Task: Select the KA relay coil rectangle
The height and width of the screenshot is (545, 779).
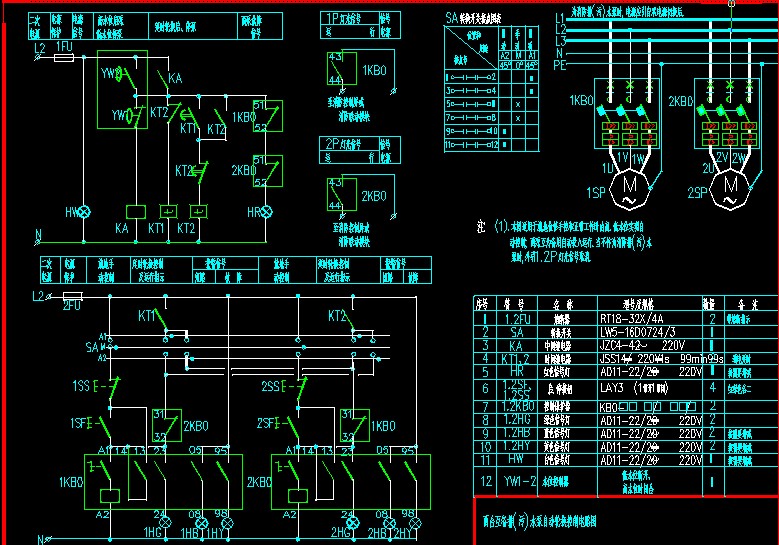Action: [135, 212]
